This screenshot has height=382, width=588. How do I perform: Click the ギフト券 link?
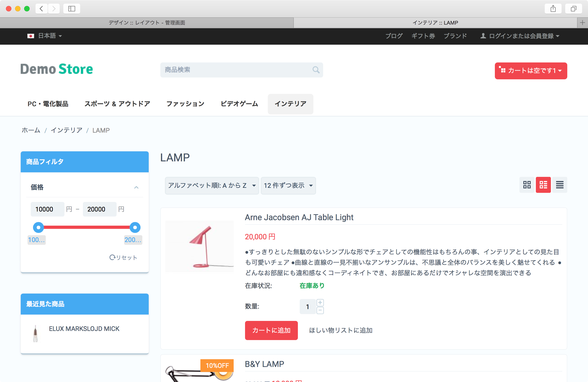tap(423, 36)
